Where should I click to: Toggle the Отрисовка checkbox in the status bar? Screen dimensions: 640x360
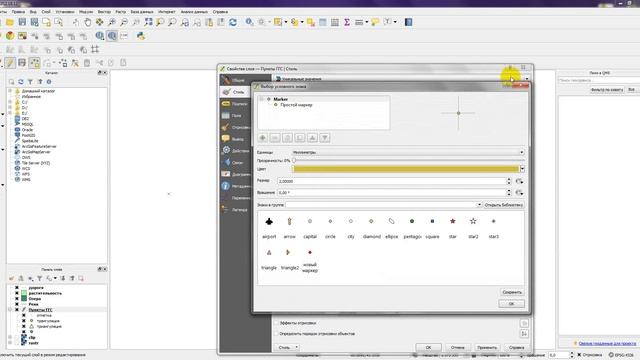point(579,355)
